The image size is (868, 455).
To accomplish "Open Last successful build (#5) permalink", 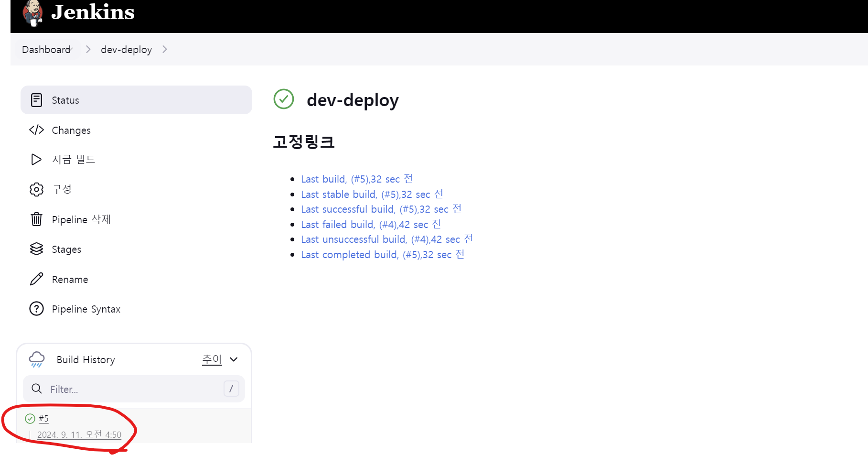I will [x=381, y=209].
